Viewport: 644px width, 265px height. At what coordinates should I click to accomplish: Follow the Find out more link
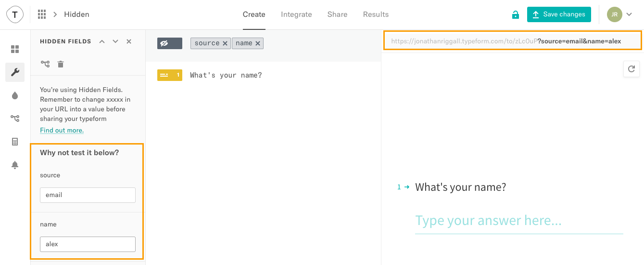(x=62, y=130)
